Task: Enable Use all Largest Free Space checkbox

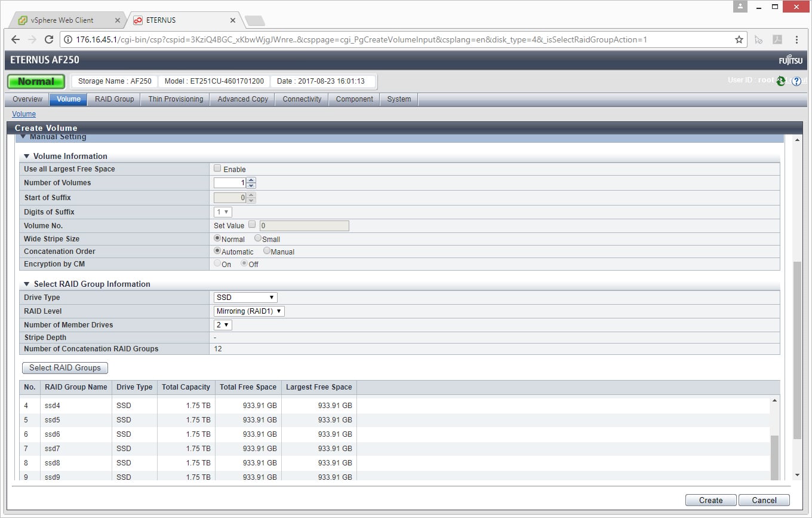Action: (x=217, y=168)
